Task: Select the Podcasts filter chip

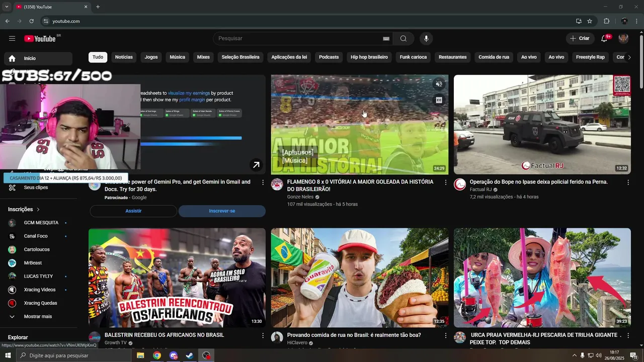Action: pyautogui.click(x=329, y=57)
